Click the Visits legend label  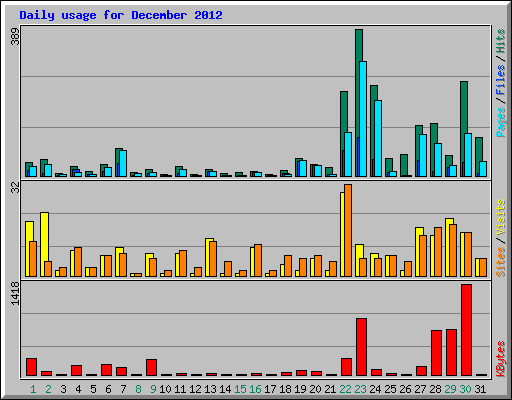[500, 217]
